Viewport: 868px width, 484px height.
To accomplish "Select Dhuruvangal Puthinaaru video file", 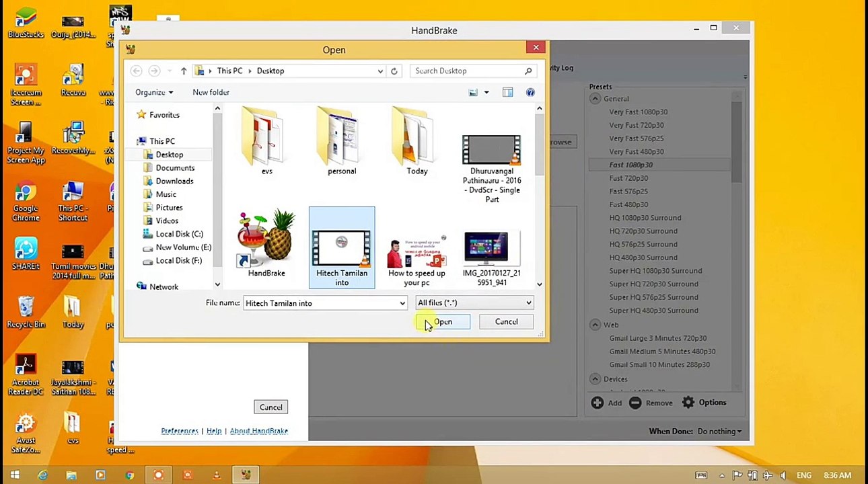I will coord(492,168).
